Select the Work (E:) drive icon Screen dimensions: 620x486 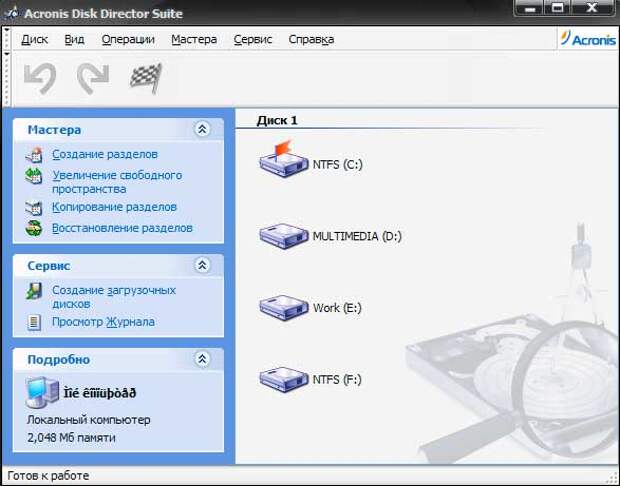284,308
